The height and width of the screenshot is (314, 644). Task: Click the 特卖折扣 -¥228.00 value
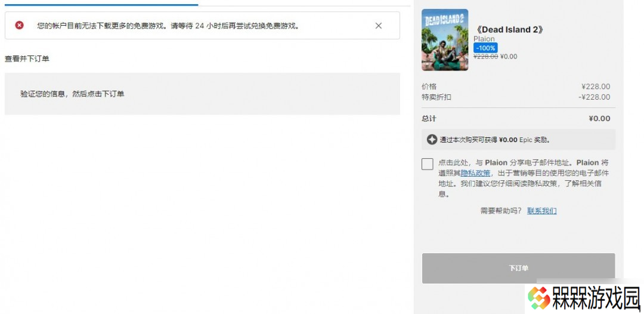594,97
